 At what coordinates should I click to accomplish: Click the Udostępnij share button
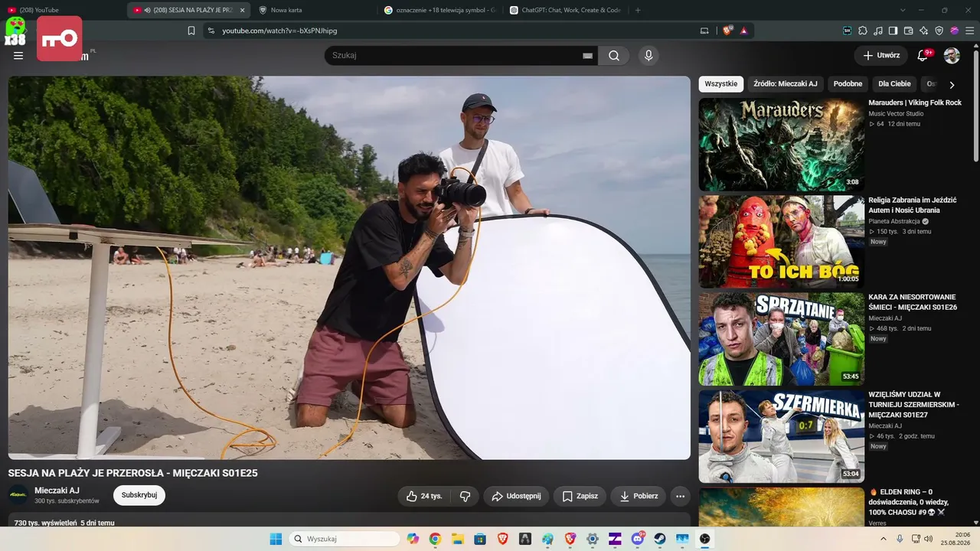click(516, 496)
